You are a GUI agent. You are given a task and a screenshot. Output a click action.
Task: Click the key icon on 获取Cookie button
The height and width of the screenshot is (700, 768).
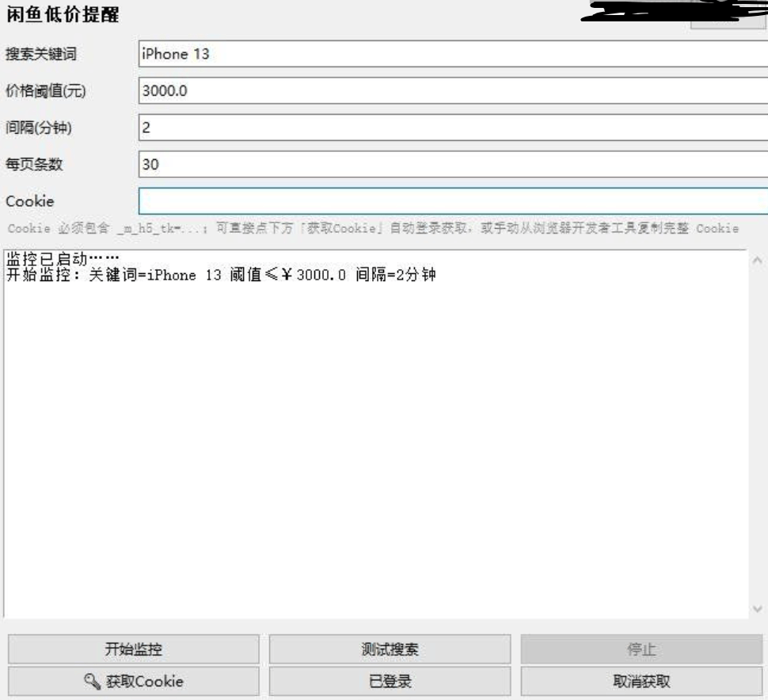92,681
